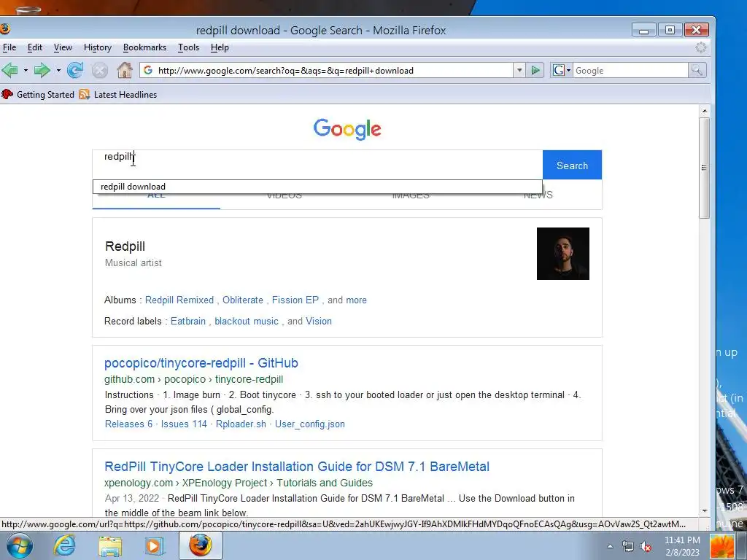The height and width of the screenshot is (560, 747).
Task: Click the page scrollbar down arrow
Action: coord(705,511)
